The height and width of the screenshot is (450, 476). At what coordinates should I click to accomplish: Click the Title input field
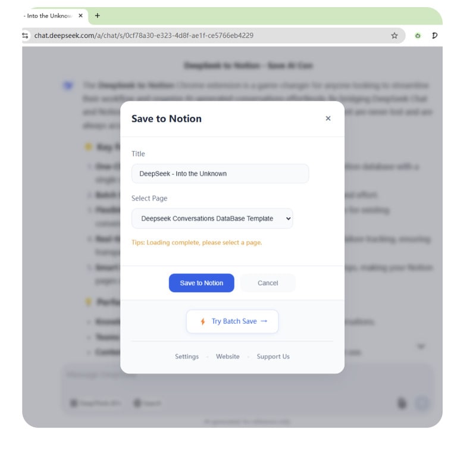click(220, 174)
